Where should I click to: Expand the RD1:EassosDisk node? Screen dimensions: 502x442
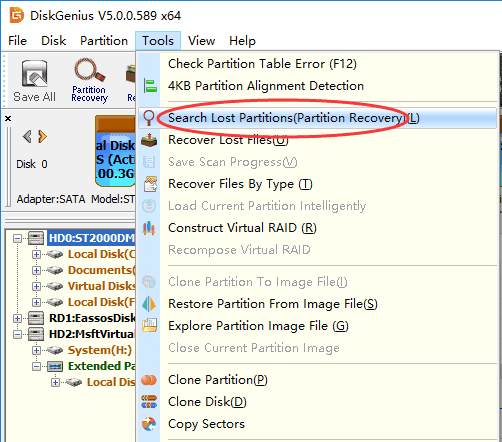point(17,318)
